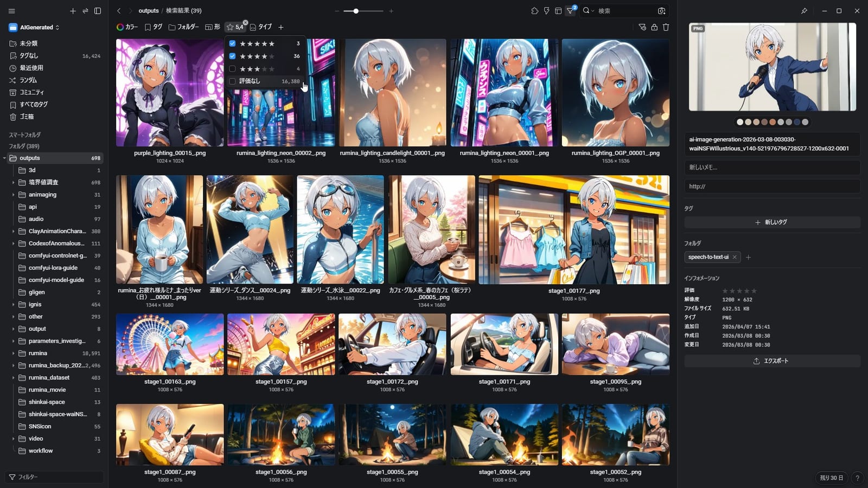
Task: Pin the inspector panel
Action: (804, 11)
